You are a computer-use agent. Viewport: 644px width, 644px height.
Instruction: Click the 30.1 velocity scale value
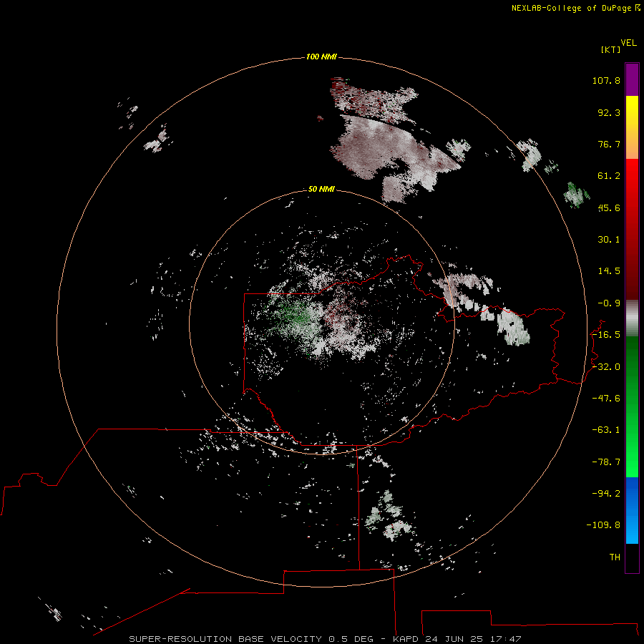609,240
